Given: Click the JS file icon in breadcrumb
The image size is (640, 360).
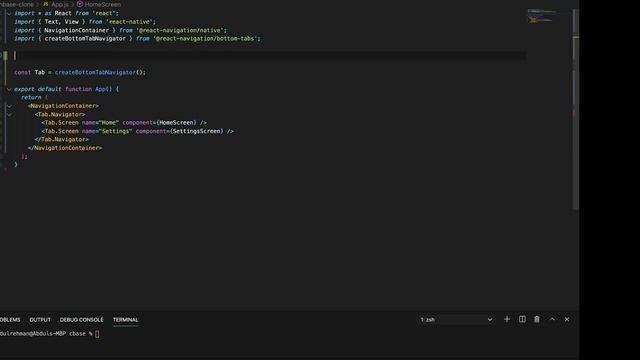Looking at the screenshot, I should tap(46, 4).
